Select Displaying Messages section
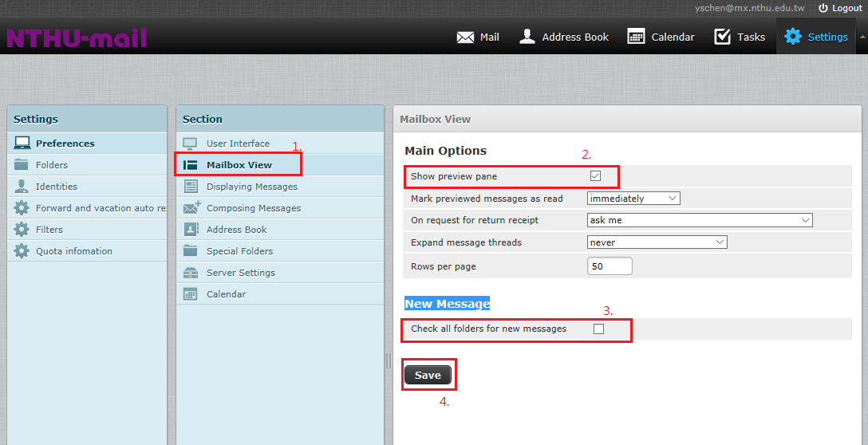Screen dimensions: 868x445 pyautogui.click(x=251, y=187)
